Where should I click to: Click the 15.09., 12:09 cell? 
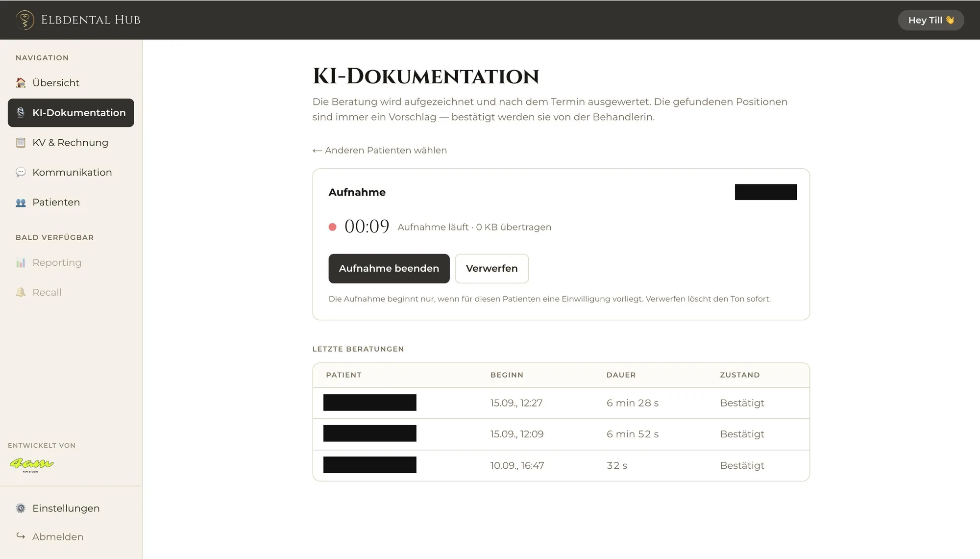pyautogui.click(x=517, y=434)
